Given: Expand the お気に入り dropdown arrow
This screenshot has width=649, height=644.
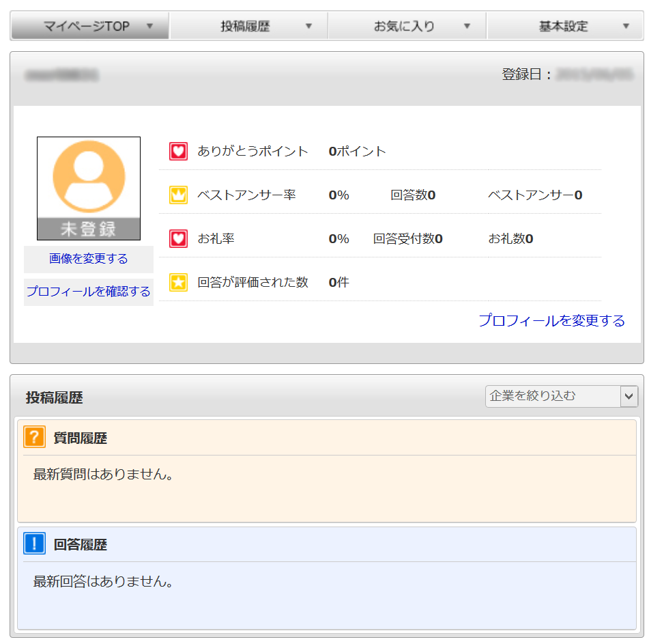Looking at the screenshot, I should [467, 27].
